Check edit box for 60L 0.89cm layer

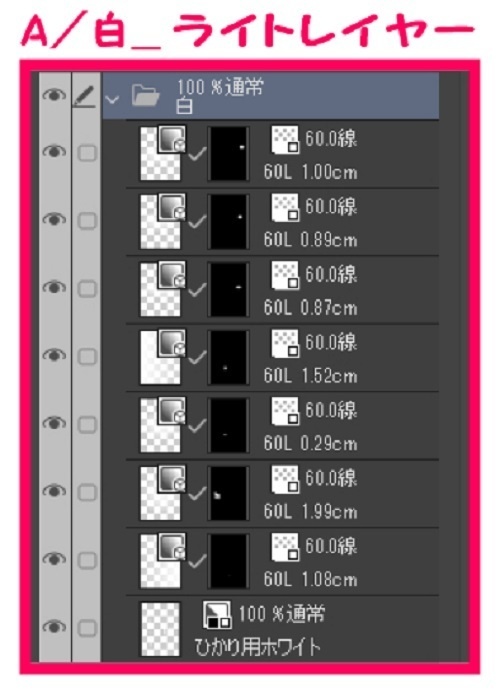click(87, 220)
